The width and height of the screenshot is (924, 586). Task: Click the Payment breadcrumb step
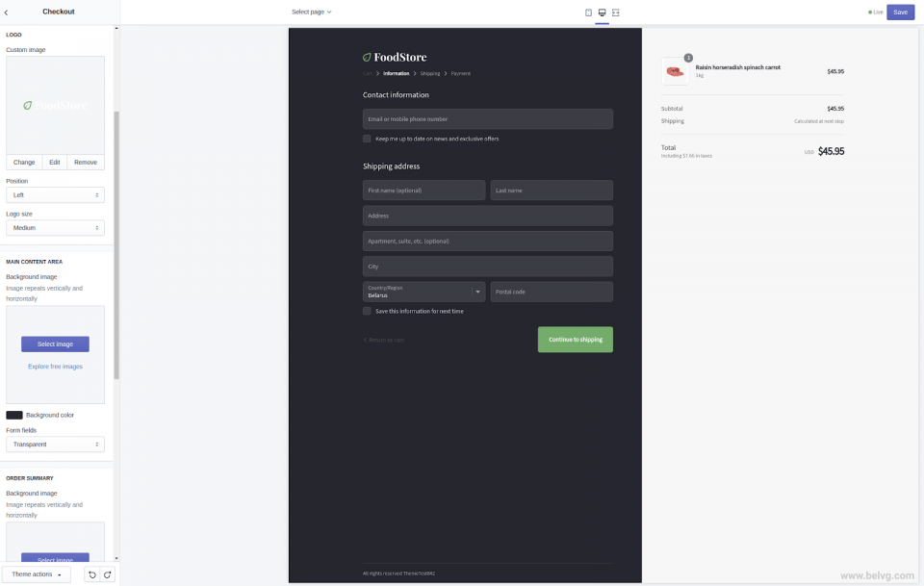pos(460,74)
